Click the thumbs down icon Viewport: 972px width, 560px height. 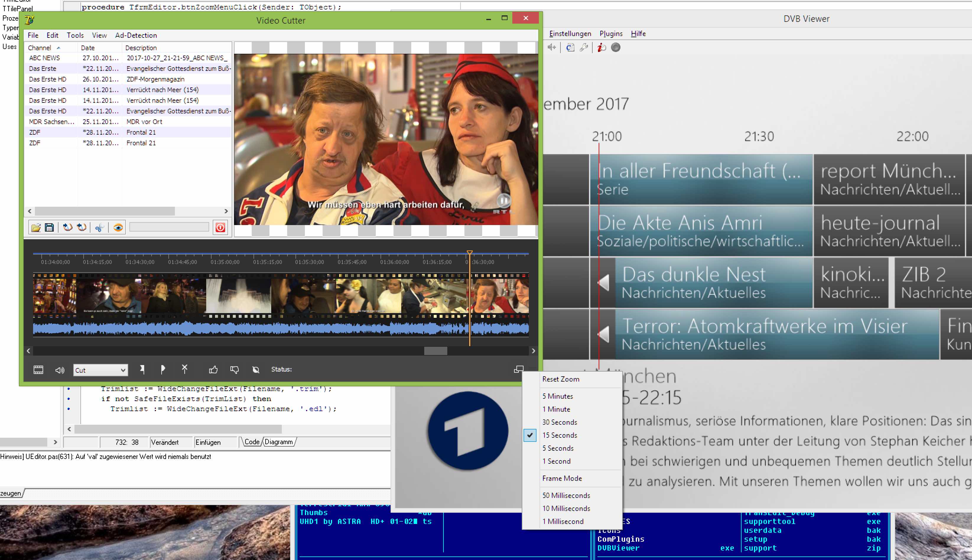(234, 369)
